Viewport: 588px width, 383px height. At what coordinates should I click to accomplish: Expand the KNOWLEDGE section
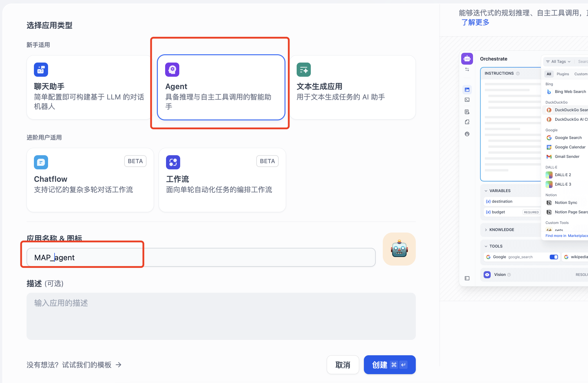[501, 230]
